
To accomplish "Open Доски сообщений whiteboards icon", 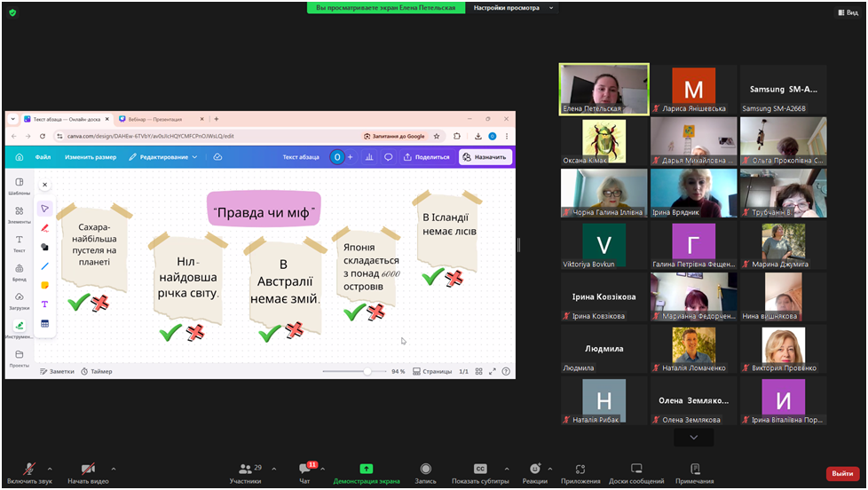I will pyautogui.click(x=636, y=469).
